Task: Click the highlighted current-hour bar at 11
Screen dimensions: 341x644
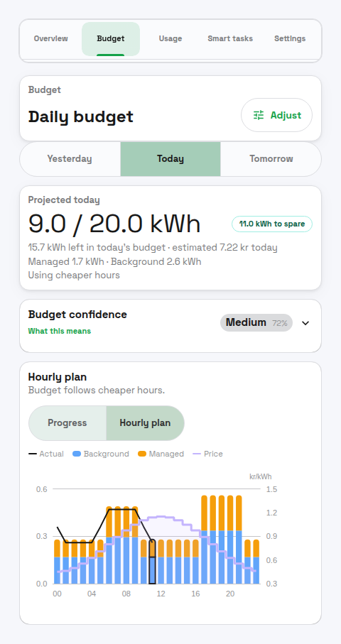Action: [152, 562]
